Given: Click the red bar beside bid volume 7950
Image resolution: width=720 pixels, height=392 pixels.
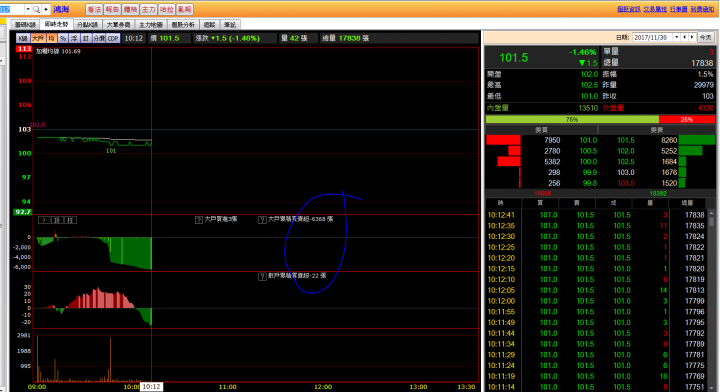Looking at the screenshot, I should (503, 140).
